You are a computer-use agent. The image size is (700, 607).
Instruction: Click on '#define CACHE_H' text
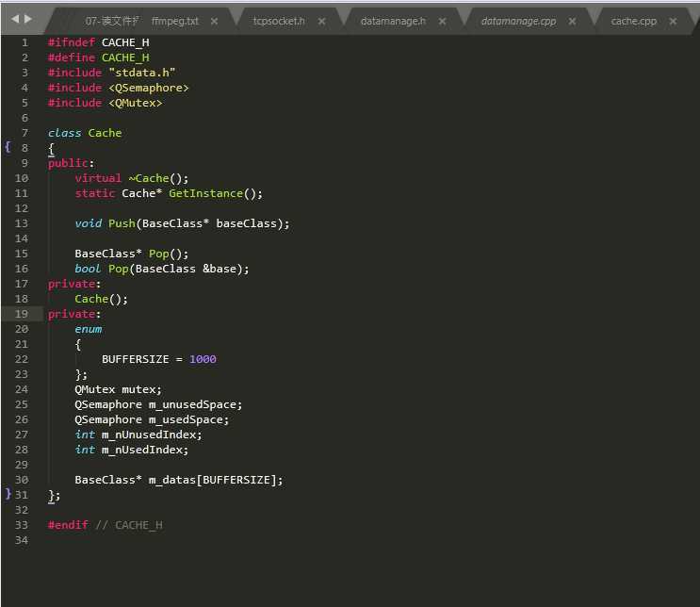tap(99, 57)
